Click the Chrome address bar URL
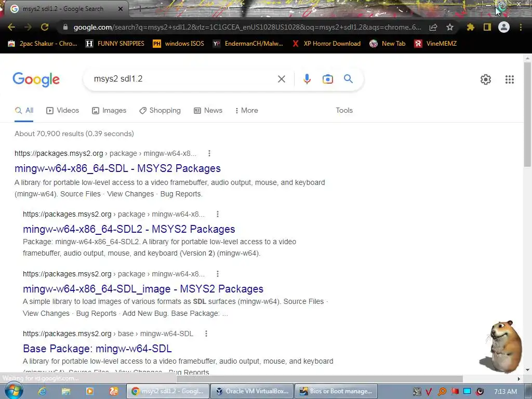The height and width of the screenshot is (399, 532). [x=247, y=27]
